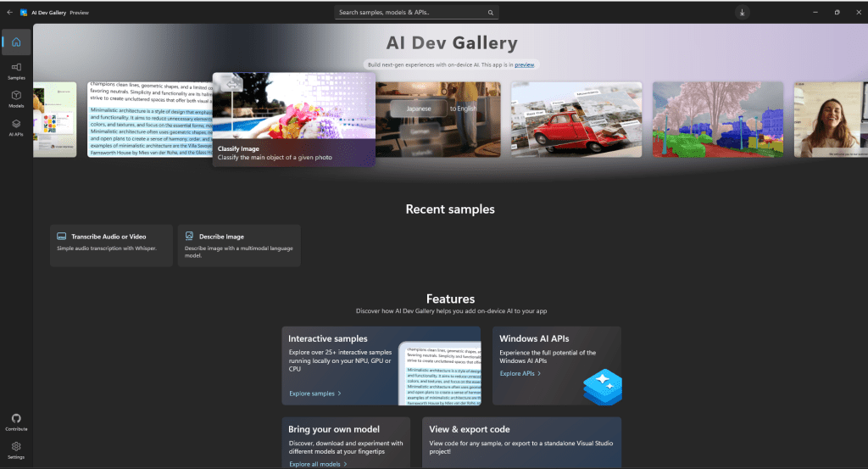The width and height of the screenshot is (868, 469).
Task: Click the View & export code card
Action: click(520, 442)
